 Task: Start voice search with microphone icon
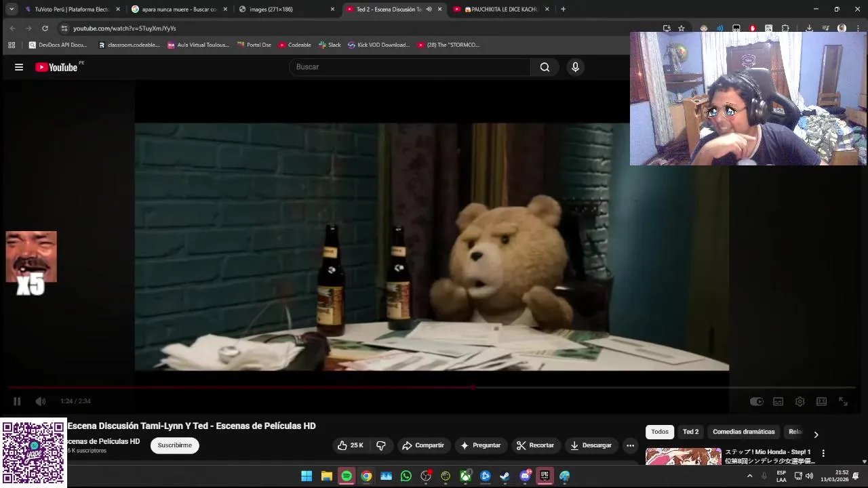(575, 67)
